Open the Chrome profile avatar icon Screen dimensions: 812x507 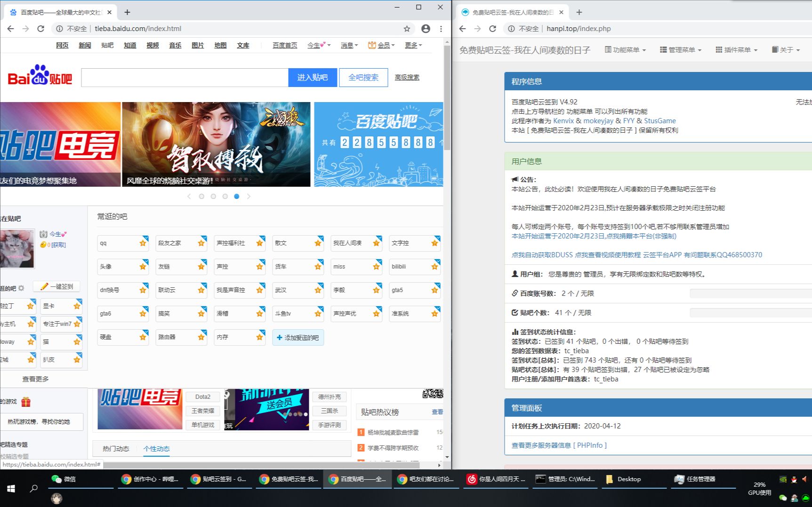pyautogui.click(x=426, y=29)
